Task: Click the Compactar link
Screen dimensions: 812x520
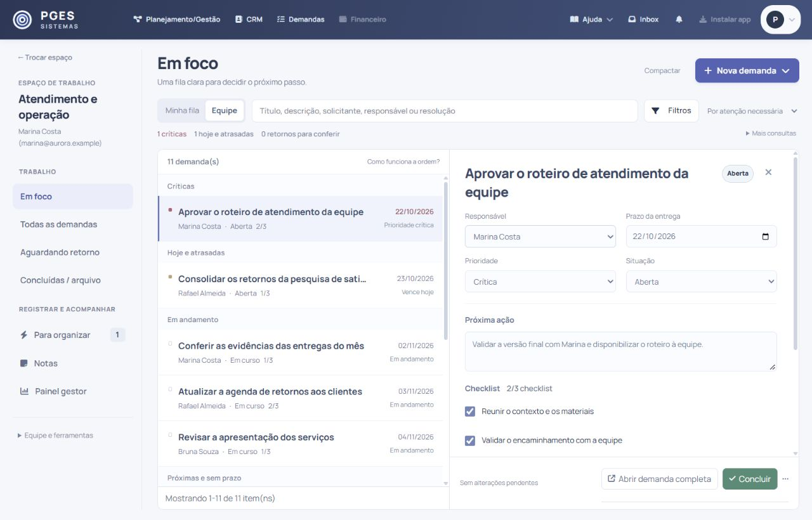Action: (x=662, y=70)
